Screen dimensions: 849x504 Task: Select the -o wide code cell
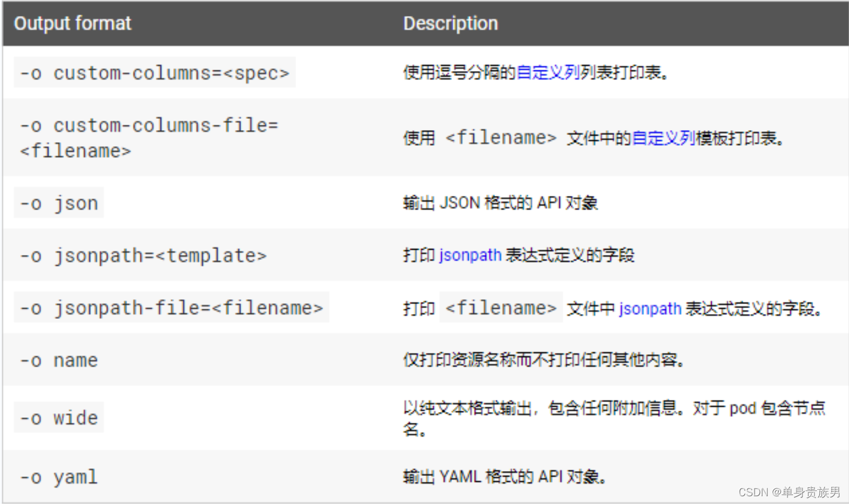click(59, 417)
